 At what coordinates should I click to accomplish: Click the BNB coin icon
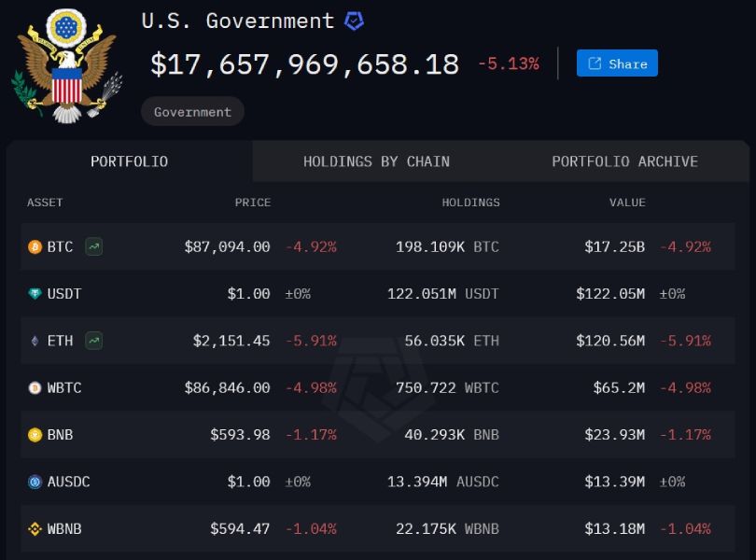35,434
